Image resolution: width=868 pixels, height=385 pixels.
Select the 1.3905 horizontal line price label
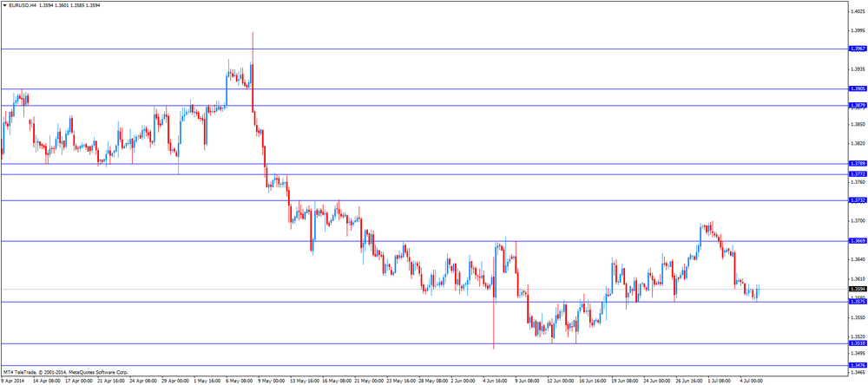[857, 88]
